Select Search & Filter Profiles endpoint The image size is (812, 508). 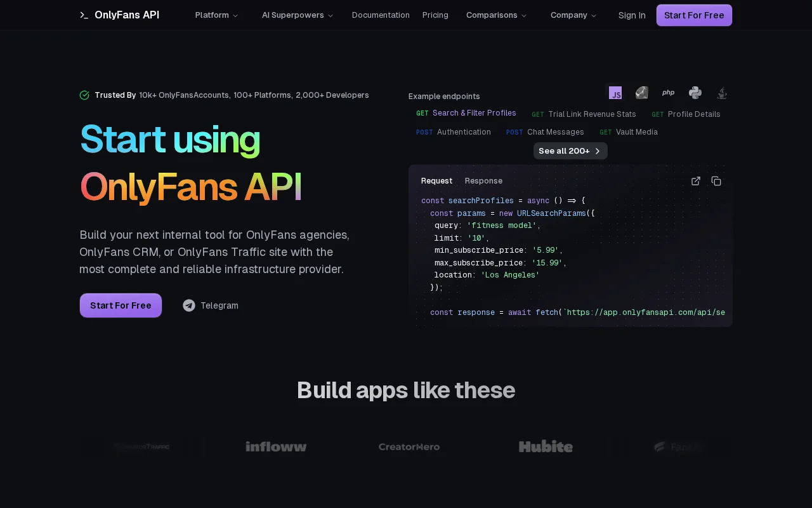pyautogui.click(x=466, y=113)
